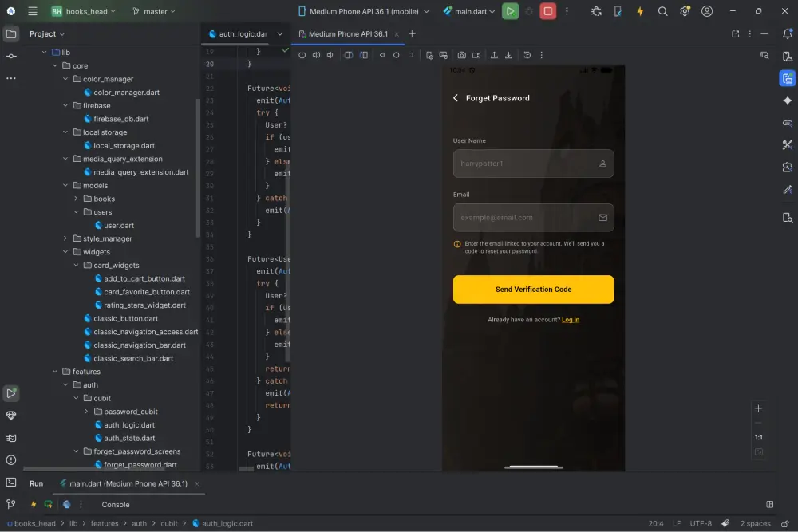Power off the emulator using the power icon

[x=302, y=55]
